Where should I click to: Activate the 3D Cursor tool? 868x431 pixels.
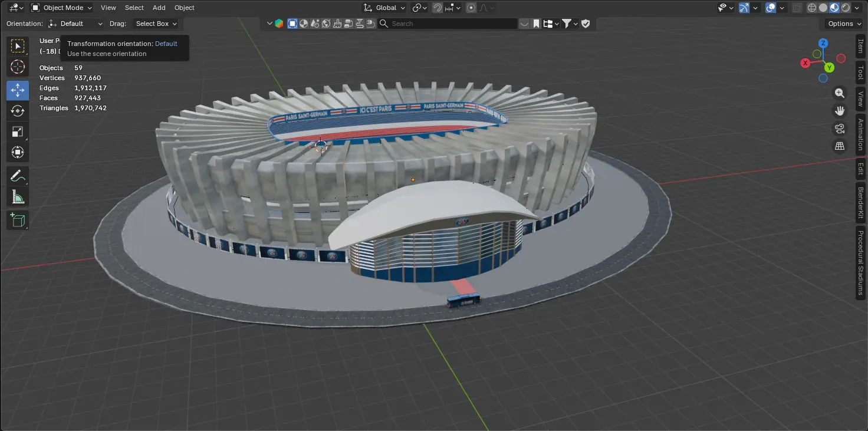click(x=18, y=67)
